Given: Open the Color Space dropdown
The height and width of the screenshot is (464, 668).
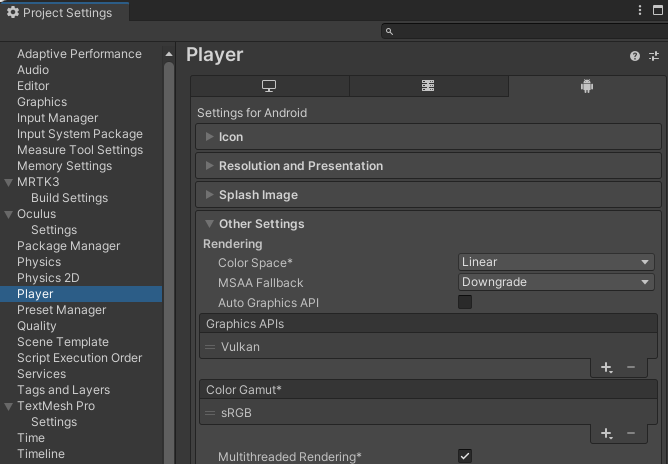Looking at the screenshot, I should click(556, 262).
